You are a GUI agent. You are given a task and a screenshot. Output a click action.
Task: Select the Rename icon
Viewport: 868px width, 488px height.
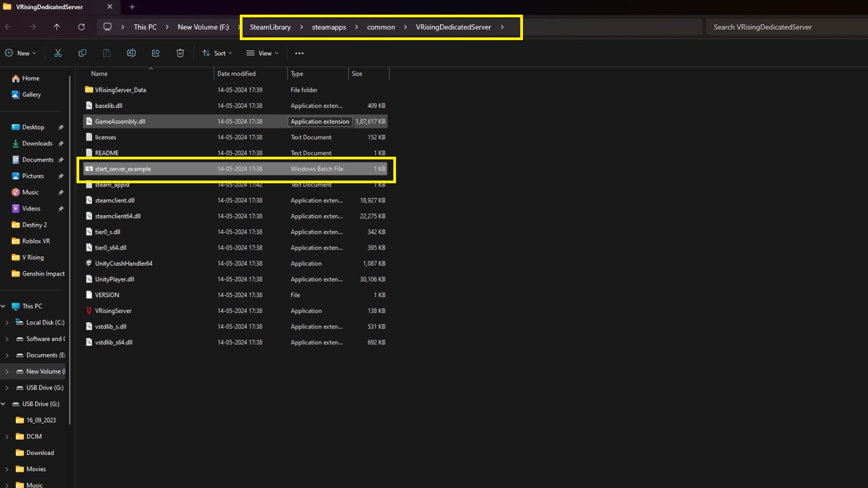click(x=131, y=53)
